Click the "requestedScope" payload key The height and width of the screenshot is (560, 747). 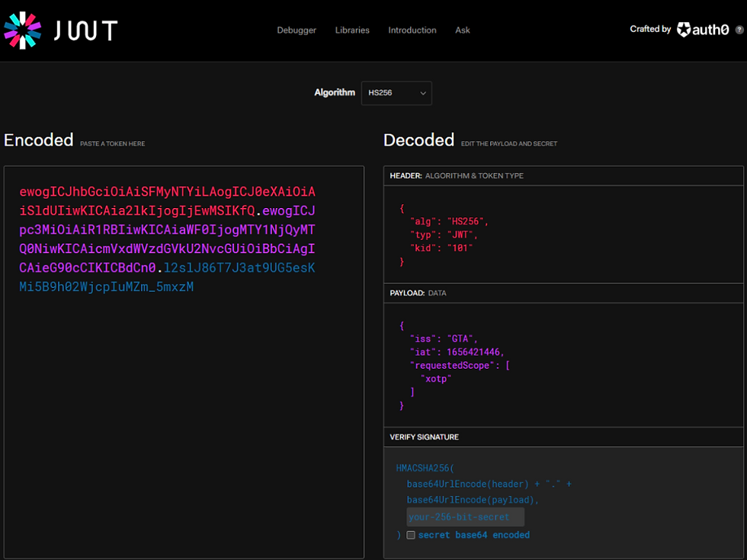click(452, 365)
